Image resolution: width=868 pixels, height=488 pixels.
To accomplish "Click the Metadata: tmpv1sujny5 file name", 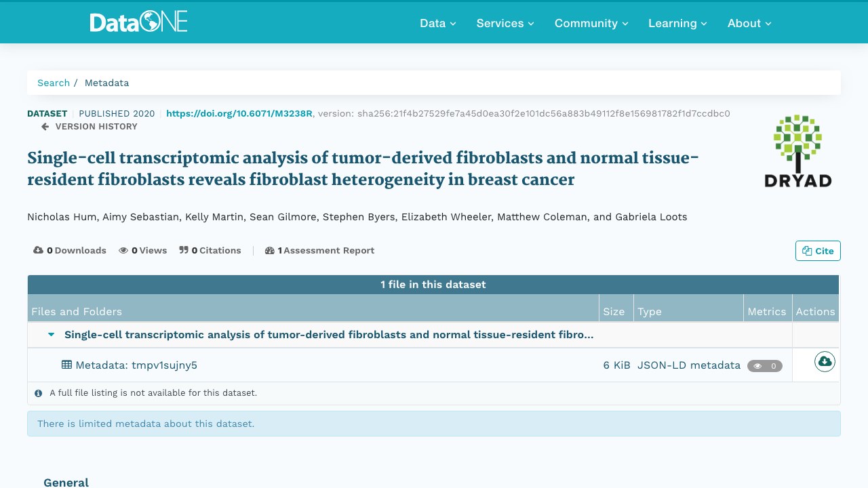I will click(x=136, y=365).
